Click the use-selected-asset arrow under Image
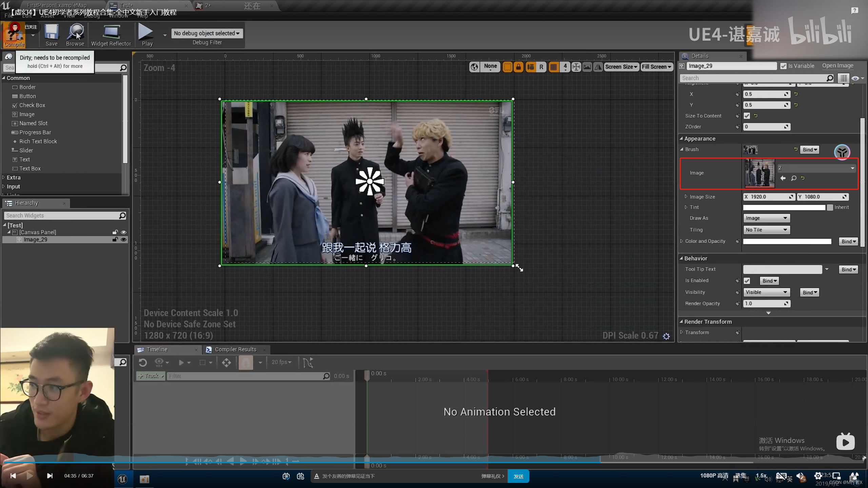The image size is (868, 488). pyautogui.click(x=783, y=178)
